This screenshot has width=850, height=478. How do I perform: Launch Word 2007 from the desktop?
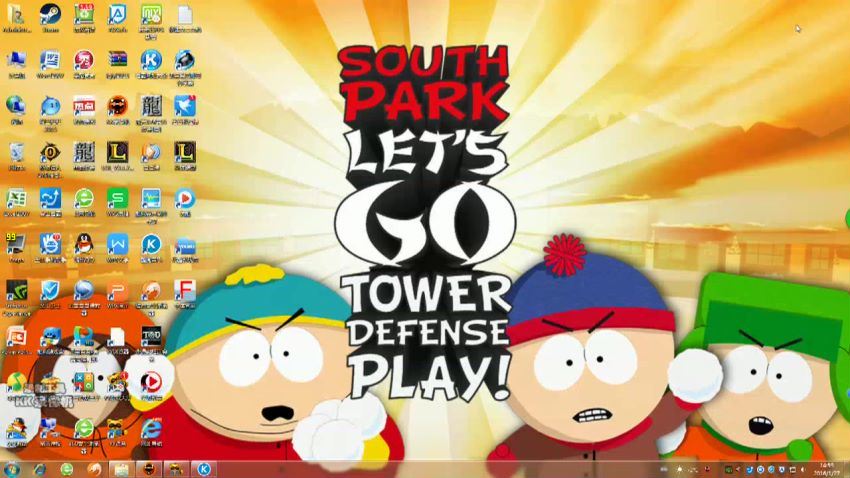click(50, 60)
